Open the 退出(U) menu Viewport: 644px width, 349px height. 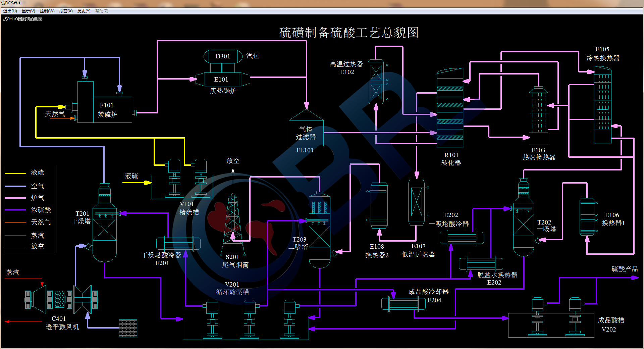point(10,11)
